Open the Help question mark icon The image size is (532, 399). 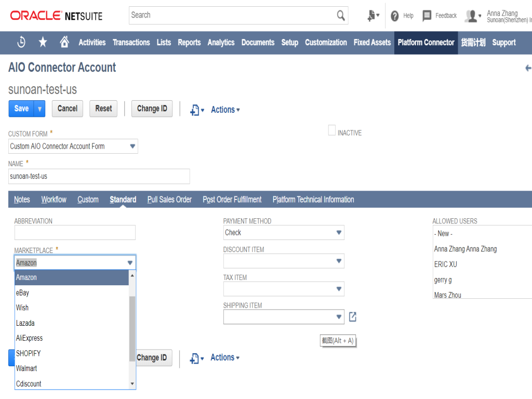[x=395, y=16]
